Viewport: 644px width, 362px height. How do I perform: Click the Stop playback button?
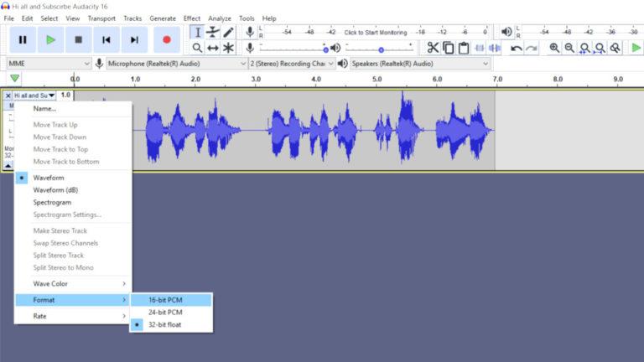pos(78,39)
